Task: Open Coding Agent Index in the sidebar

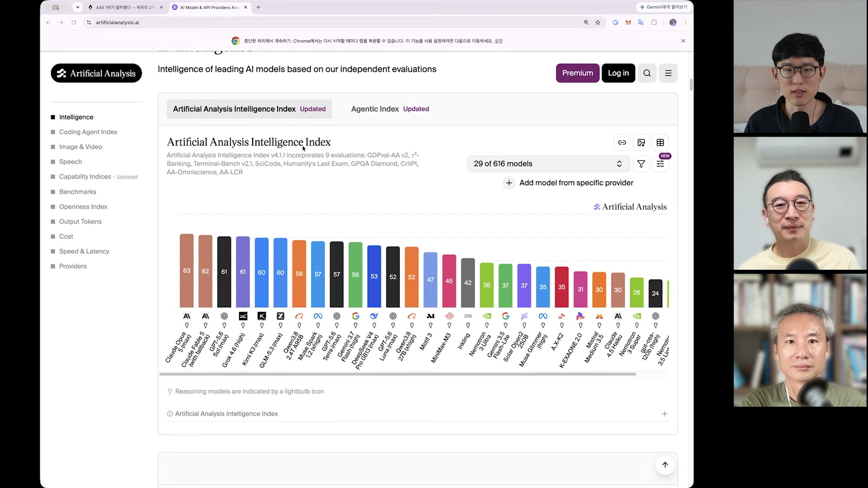Action: (x=88, y=132)
